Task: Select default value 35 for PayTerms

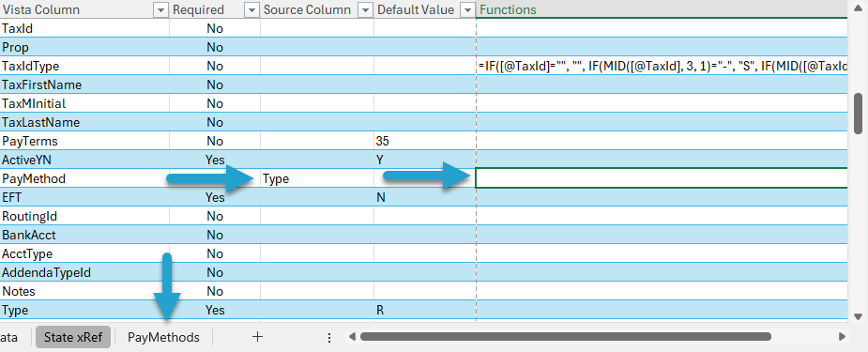Action: coord(424,141)
